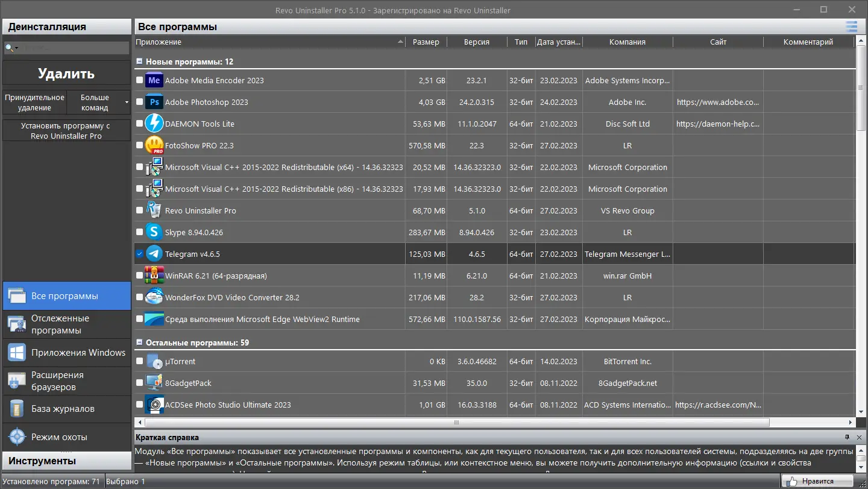Screen dimensions: 868x489
Task: Click the horizontal scrollbar right arrow
Action: [x=851, y=423]
